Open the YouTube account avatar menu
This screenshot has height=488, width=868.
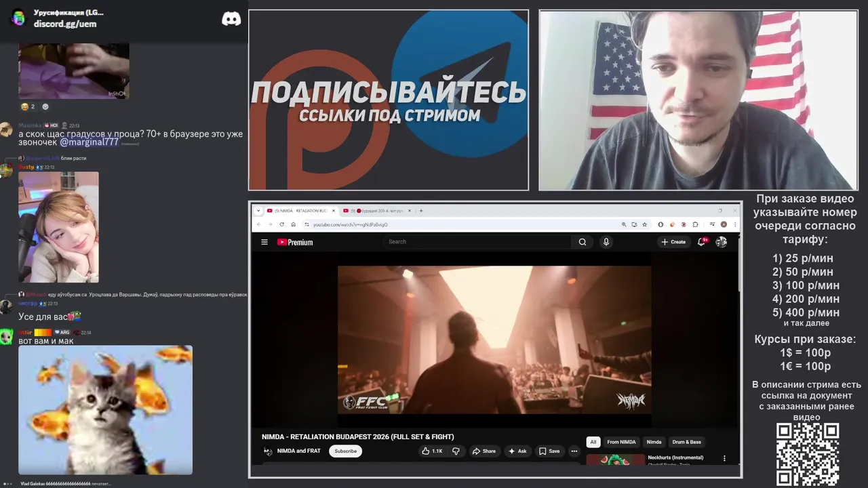[722, 242]
